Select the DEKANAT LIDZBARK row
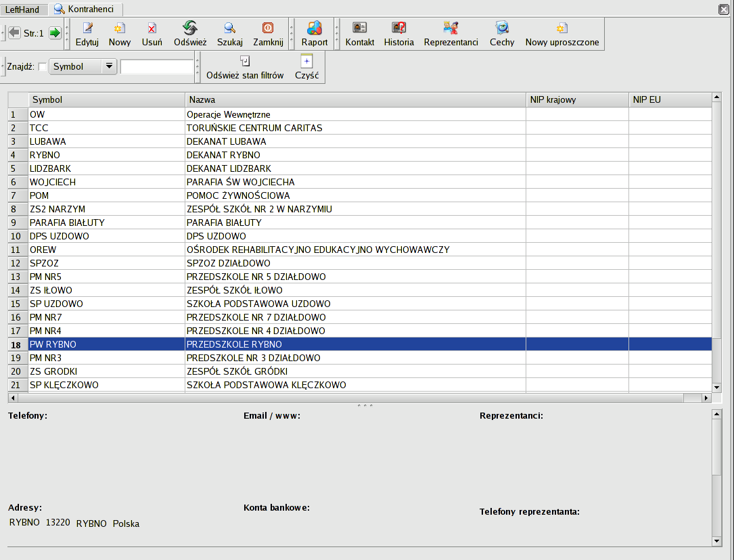This screenshot has height=560, width=734. (x=361, y=169)
